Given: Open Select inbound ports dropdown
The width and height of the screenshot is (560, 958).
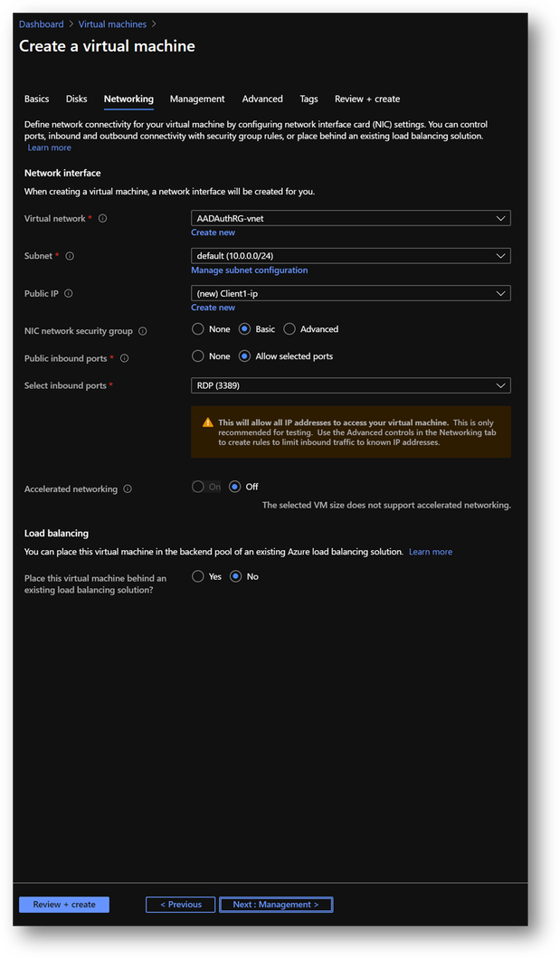Looking at the screenshot, I should click(351, 385).
